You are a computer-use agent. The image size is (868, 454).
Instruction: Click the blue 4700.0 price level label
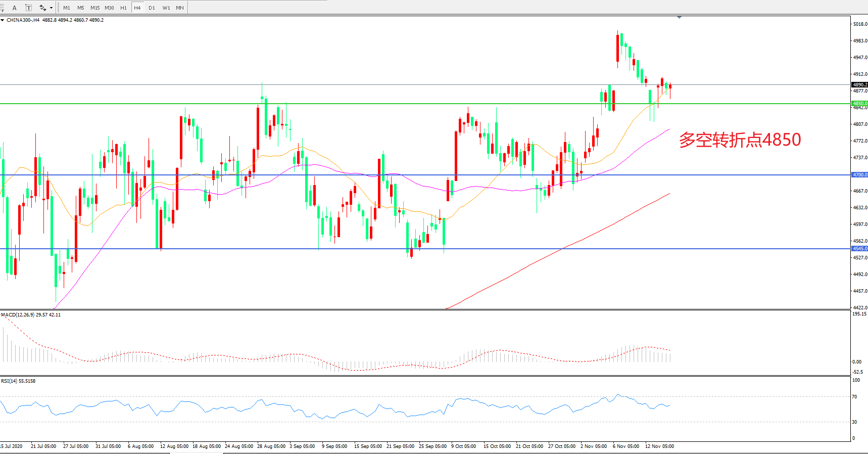click(x=859, y=175)
